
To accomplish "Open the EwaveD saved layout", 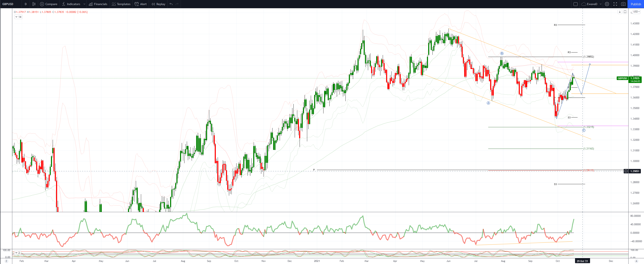I will 590,4.
